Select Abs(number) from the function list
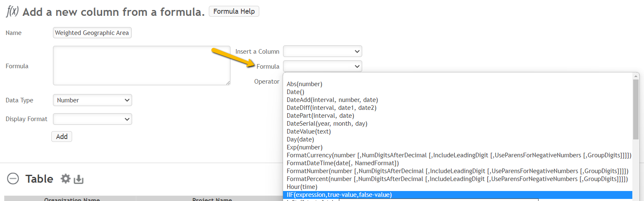Image resolution: width=644 pixels, height=201 pixels. tap(458, 84)
